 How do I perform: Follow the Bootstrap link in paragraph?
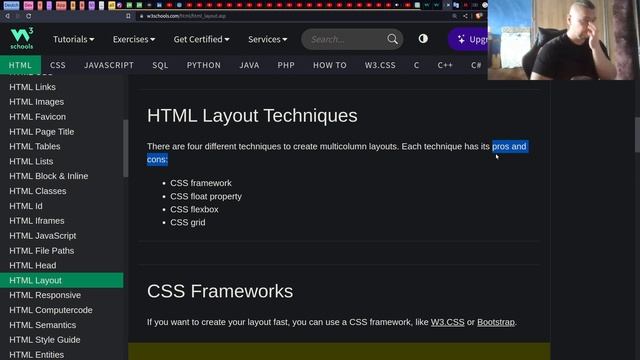(496, 322)
